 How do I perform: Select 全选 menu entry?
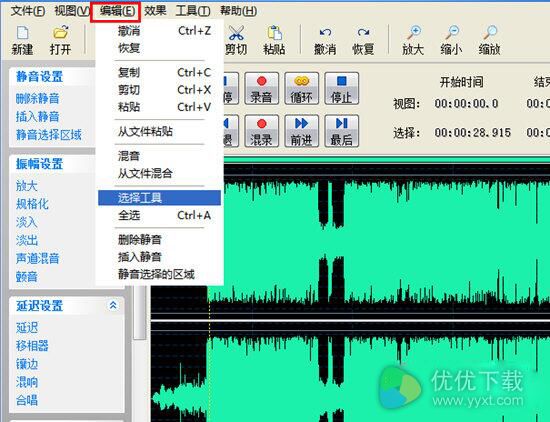tap(159, 215)
